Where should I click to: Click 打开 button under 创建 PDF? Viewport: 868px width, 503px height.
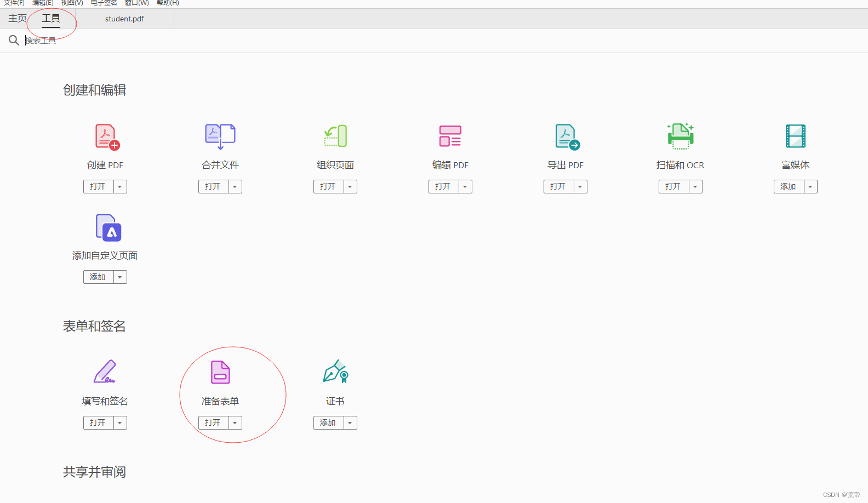(x=99, y=187)
